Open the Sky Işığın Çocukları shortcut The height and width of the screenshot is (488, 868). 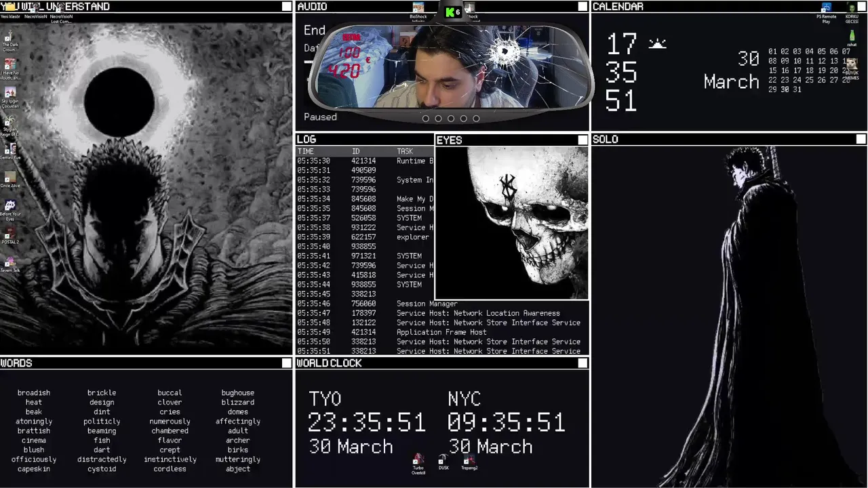point(9,98)
